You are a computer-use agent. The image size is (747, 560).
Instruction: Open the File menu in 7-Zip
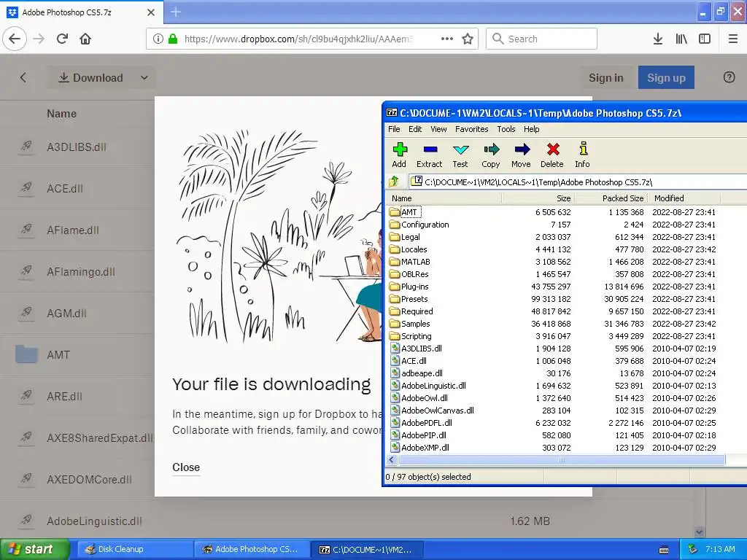394,129
